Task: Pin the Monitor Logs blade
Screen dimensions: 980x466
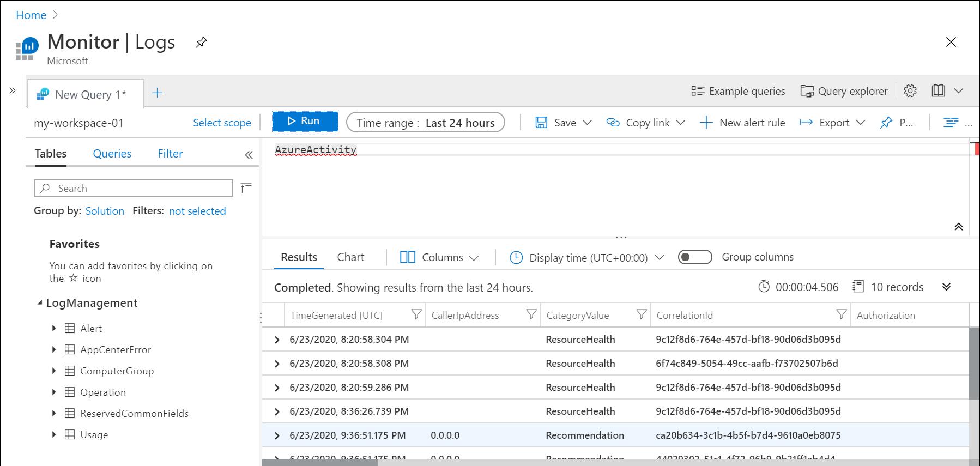Action: coord(201,42)
